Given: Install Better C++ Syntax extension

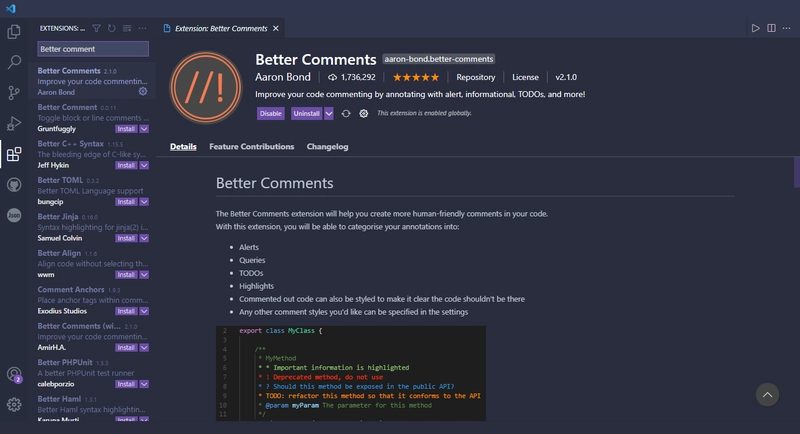Looking at the screenshot, I should coord(126,165).
